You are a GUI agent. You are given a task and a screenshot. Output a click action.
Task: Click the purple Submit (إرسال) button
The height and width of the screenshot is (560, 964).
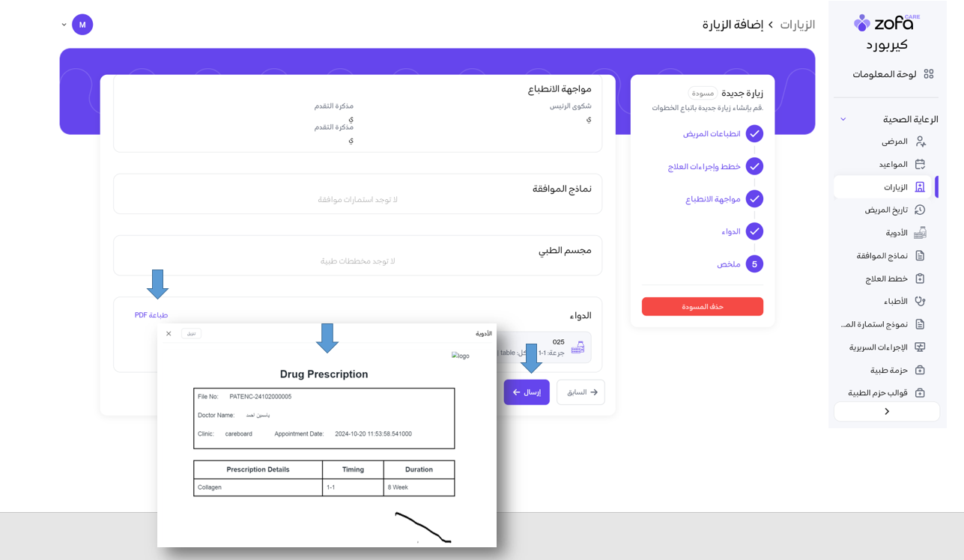coord(527,392)
